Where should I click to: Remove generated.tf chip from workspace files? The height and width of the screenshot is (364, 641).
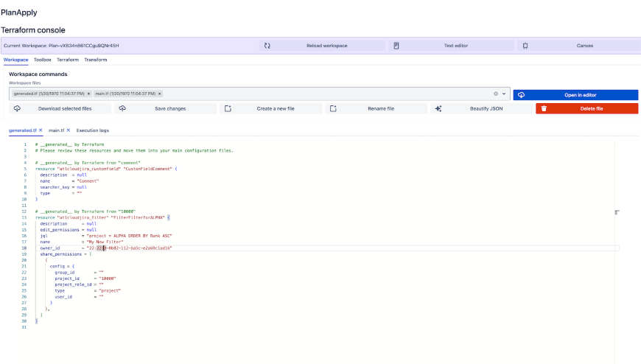pyautogui.click(x=88, y=94)
